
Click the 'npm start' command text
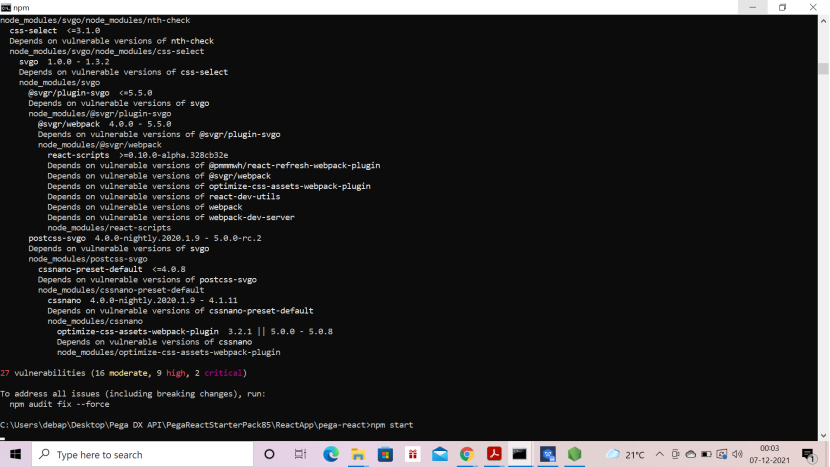392,425
